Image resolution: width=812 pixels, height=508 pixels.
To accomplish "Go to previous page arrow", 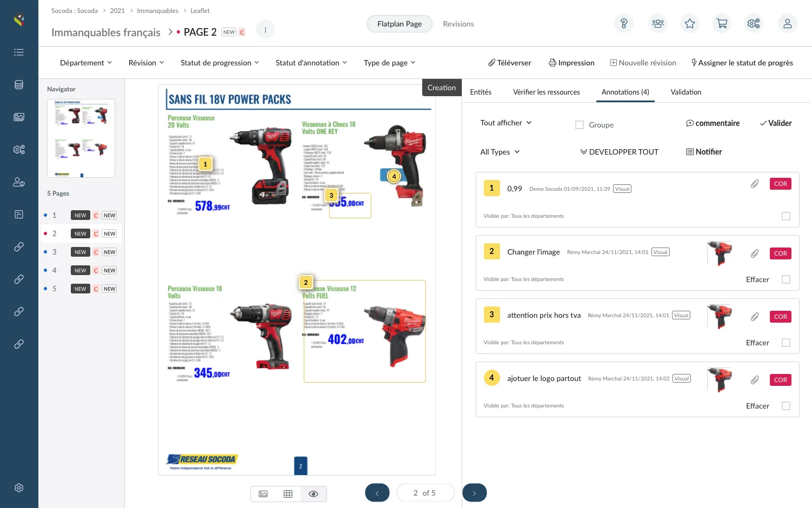I will [377, 493].
